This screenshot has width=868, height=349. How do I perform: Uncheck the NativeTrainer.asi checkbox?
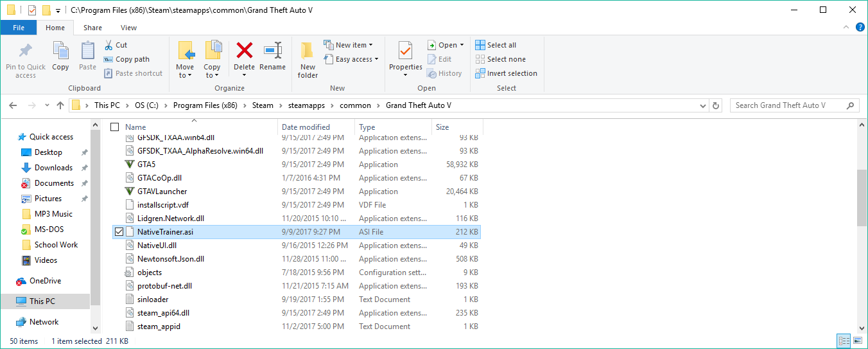click(x=118, y=232)
